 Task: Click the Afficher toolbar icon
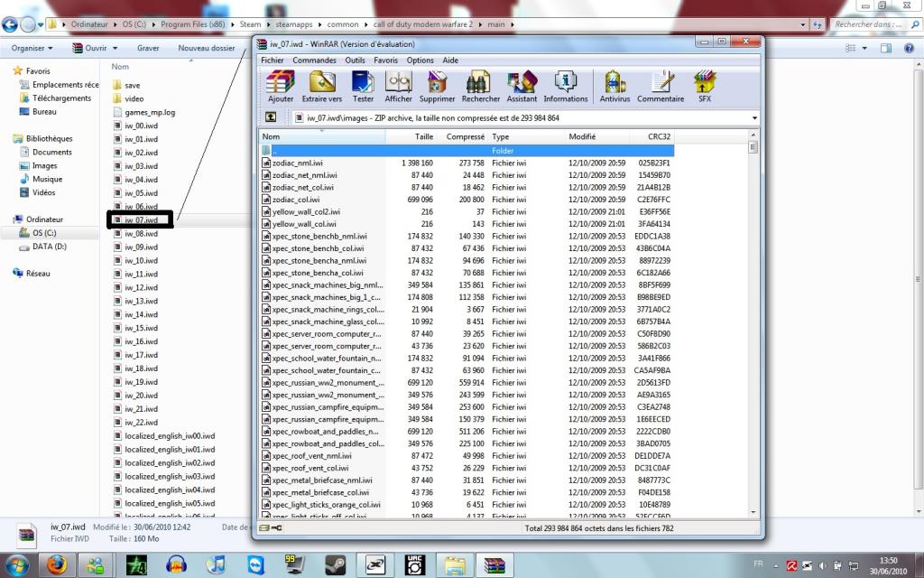click(398, 86)
